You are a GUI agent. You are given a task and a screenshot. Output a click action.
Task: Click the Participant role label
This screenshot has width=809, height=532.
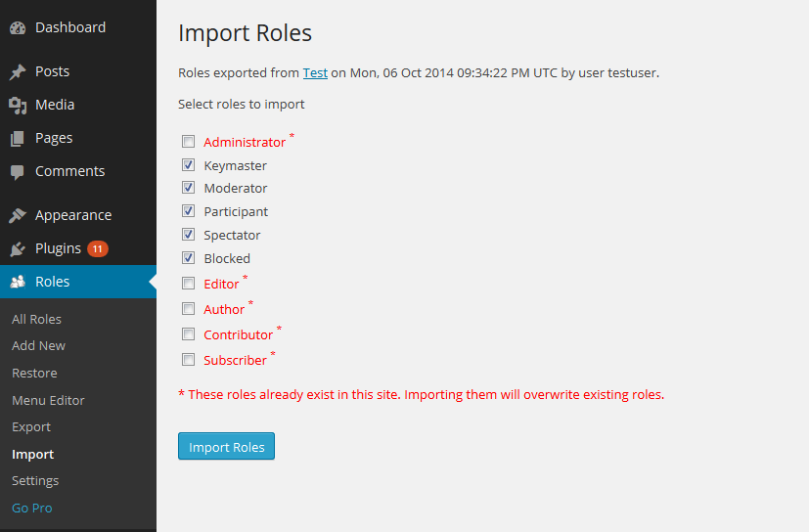236,212
